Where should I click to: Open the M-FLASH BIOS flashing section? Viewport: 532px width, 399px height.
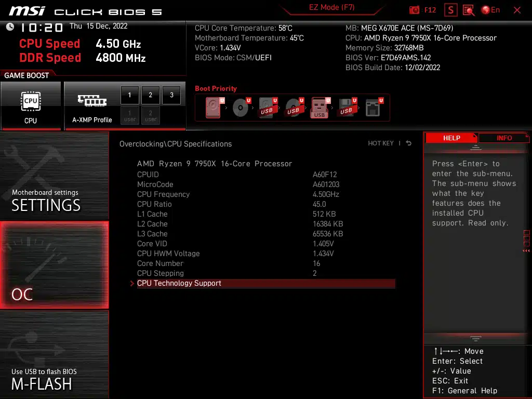coord(54,354)
